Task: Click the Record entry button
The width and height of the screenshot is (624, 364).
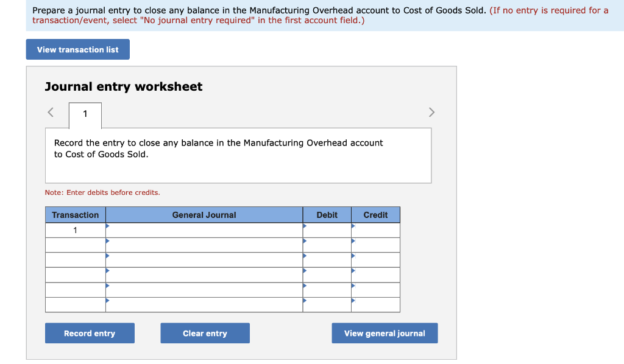Action: (90, 333)
